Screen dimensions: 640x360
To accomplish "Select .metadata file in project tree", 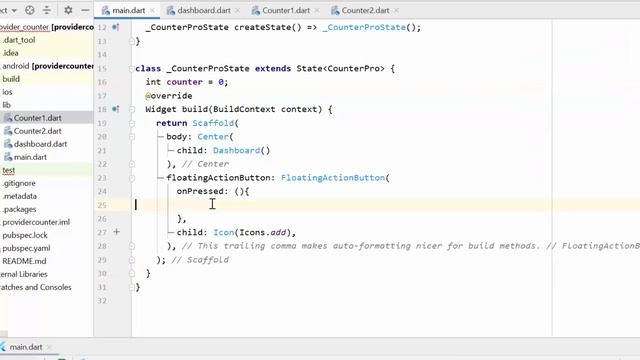I will click(20, 196).
